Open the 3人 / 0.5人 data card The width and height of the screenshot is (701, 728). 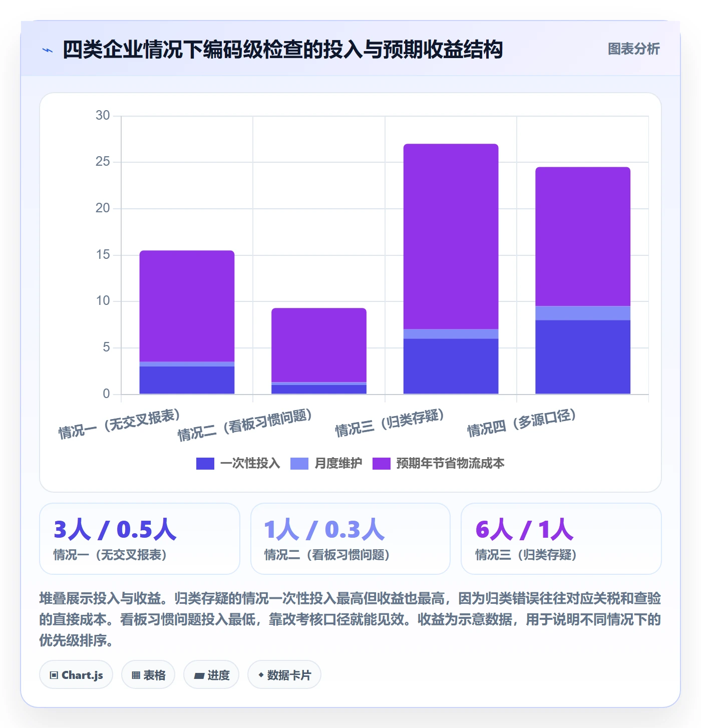(x=140, y=539)
